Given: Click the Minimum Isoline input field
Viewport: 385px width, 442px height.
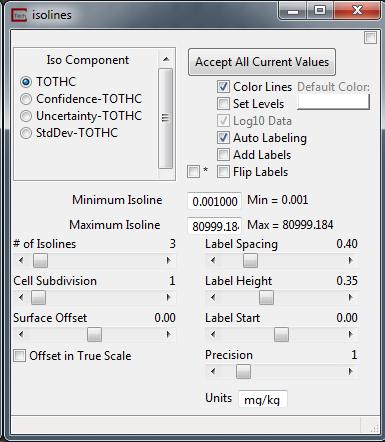Looking at the screenshot, I should pyautogui.click(x=214, y=201).
